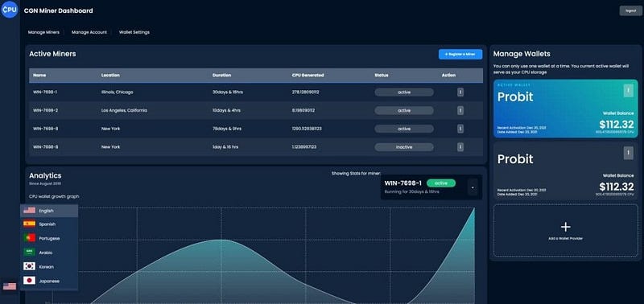
Task: Click the CGN Miner Dashboard title
Action: click(58, 10)
